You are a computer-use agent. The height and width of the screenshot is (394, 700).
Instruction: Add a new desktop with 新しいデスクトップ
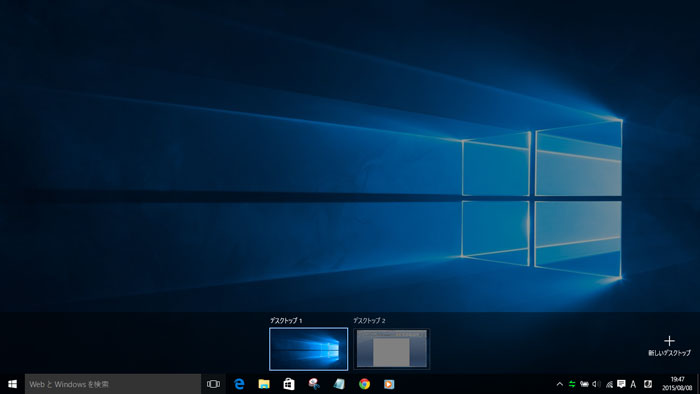tap(669, 346)
